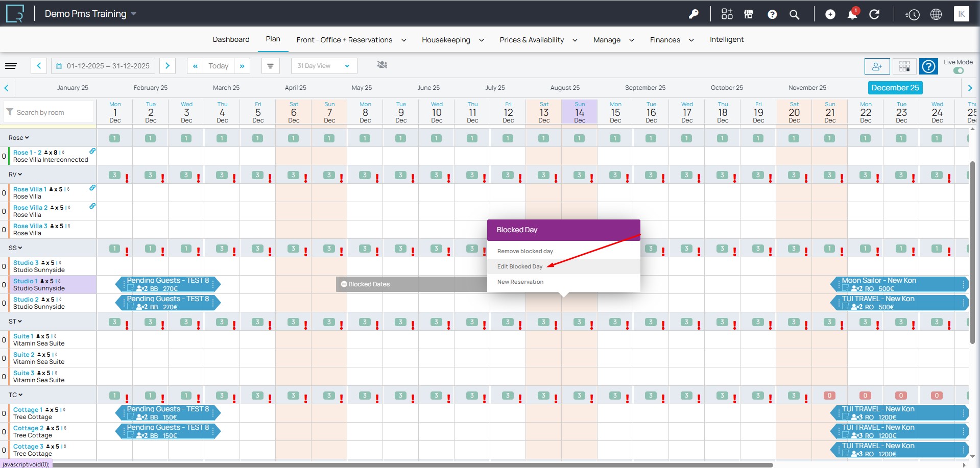The height and width of the screenshot is (468, 980).
Task: Open the Finances menu
Action: 672,40
